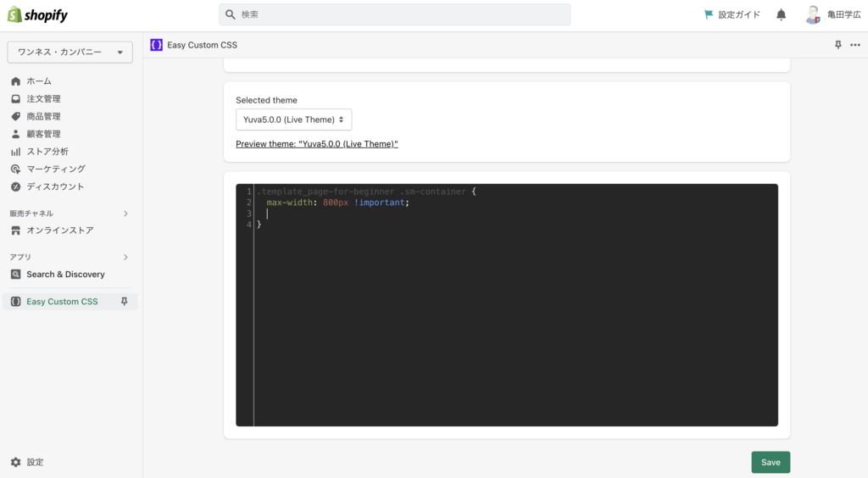The width and height of the screenshot is (868, 478).
Task: Toggle the pin icon in app header
Action: [838, 45]
